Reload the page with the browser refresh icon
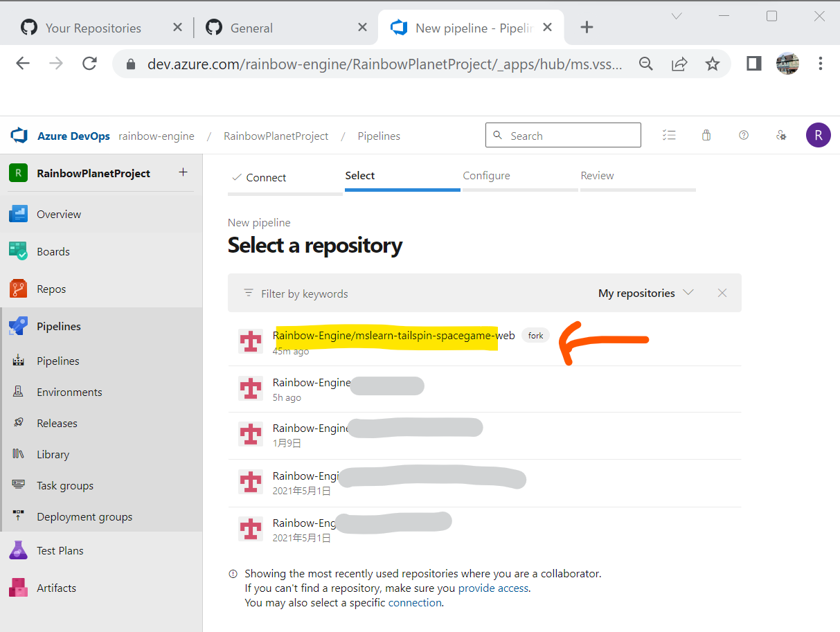Viewport: 840px width, 632px height. 89,64
